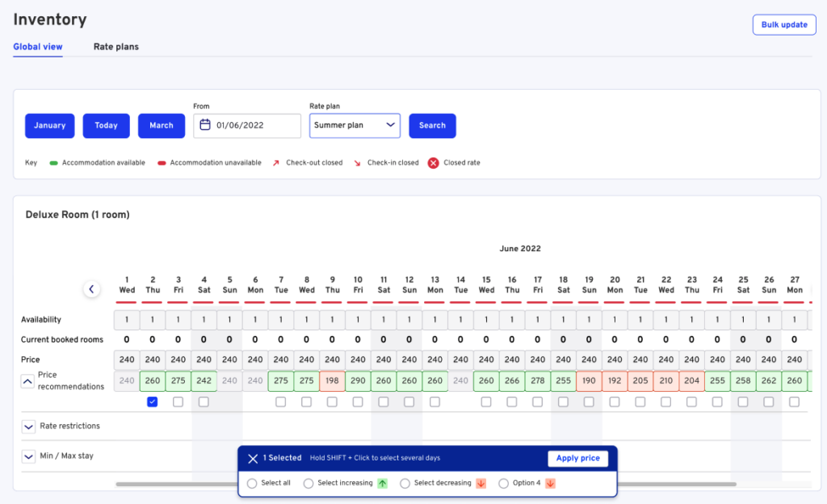Switch to the Rate plans tab
Image resolution: width=827 pixels, height=504 pixels.
pos(115,47)
